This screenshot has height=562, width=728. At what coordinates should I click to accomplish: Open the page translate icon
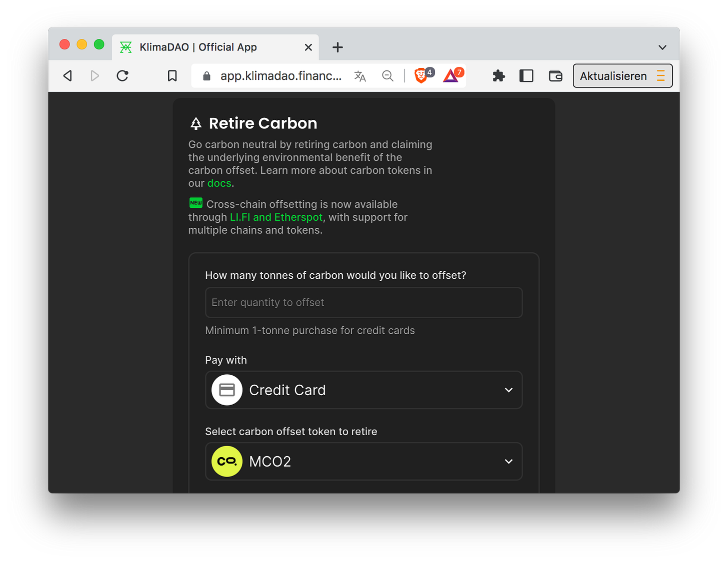coord(360,76)
